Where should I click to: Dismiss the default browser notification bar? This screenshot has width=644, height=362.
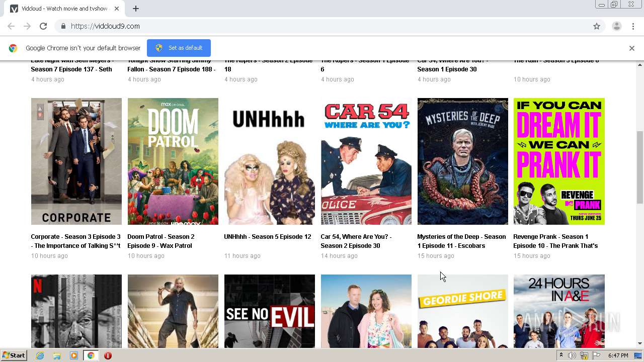point(632,48)
